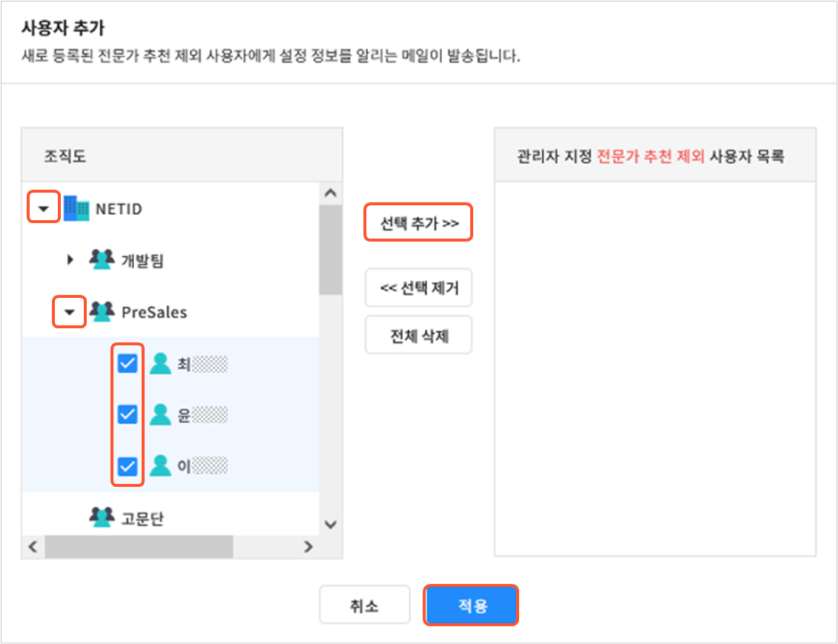The height and width of the screenshot is (644, 838).
Task: Click the 고문단 group icon
Action: pos(102,517)
